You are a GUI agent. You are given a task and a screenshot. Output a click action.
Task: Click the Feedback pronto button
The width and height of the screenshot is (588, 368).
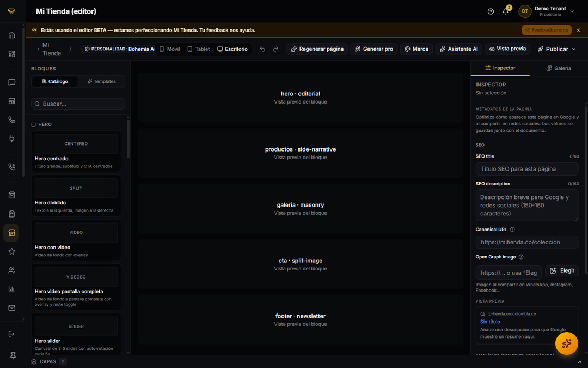[547, 30]
